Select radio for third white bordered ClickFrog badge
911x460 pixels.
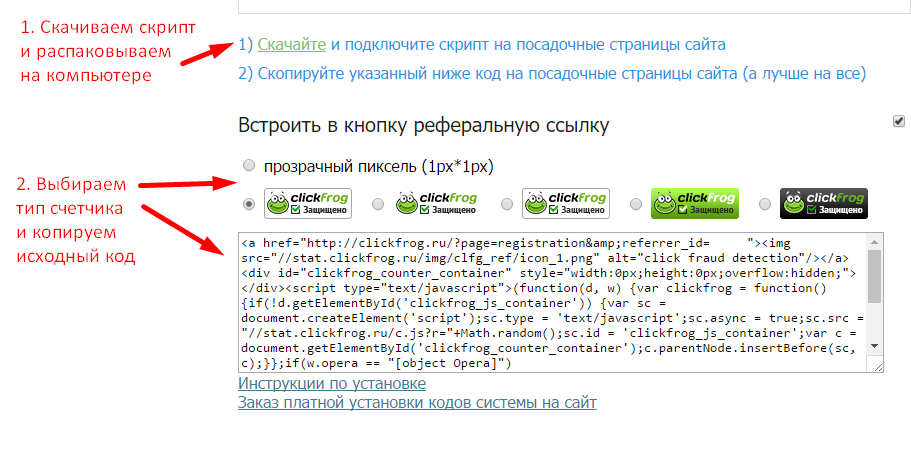point(507,204)
